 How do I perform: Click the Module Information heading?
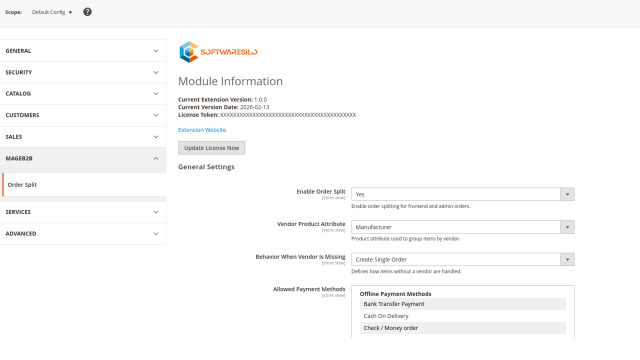230,81
